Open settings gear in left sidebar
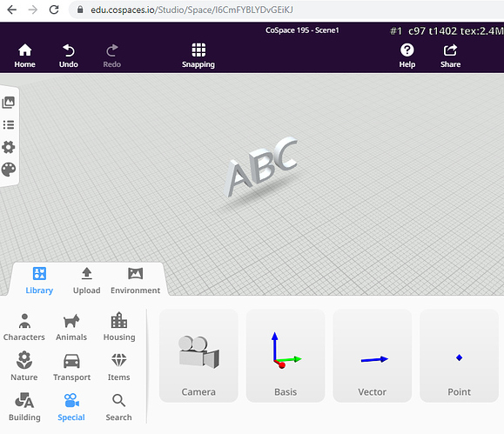The width and height of the screenshot is (504, 434). point(9,147)
